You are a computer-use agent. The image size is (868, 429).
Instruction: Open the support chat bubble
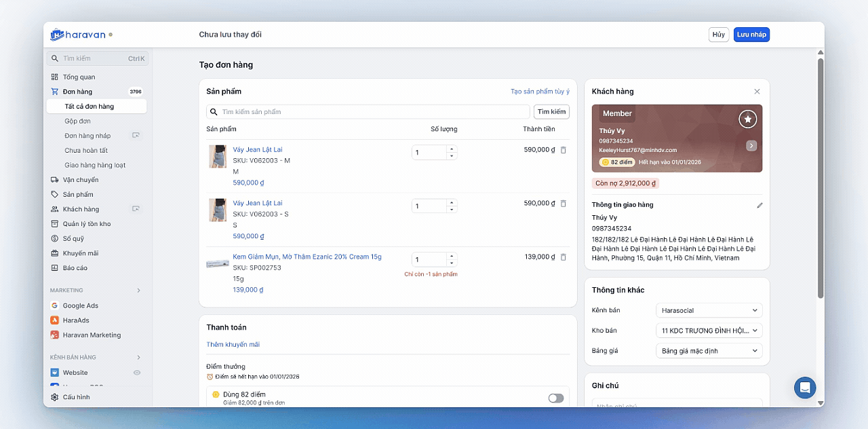point(805,388)
